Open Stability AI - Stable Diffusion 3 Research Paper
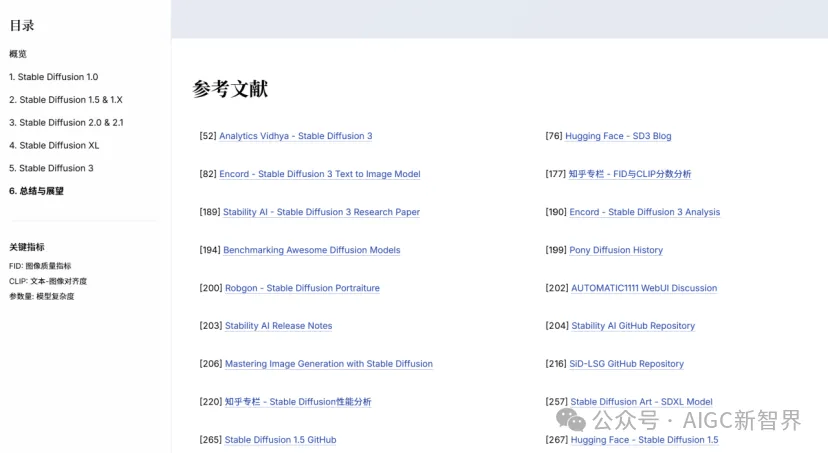Viewport: 828px width, 453px height. click(321, 212)
